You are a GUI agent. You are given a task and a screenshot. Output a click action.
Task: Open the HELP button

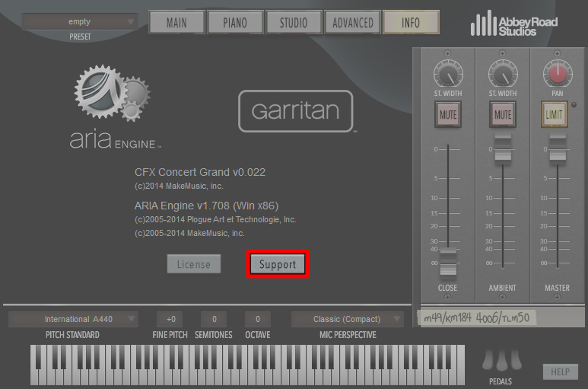(x=560, y=371)
